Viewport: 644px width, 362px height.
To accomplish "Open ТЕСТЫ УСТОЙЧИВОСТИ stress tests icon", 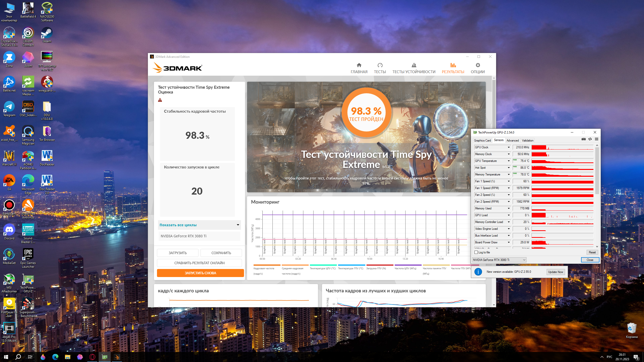I will [414, 65].
